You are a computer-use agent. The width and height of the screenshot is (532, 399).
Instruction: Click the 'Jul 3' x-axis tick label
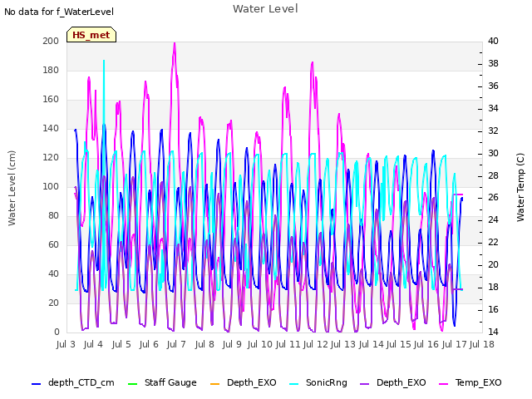(x=66, y=344)
